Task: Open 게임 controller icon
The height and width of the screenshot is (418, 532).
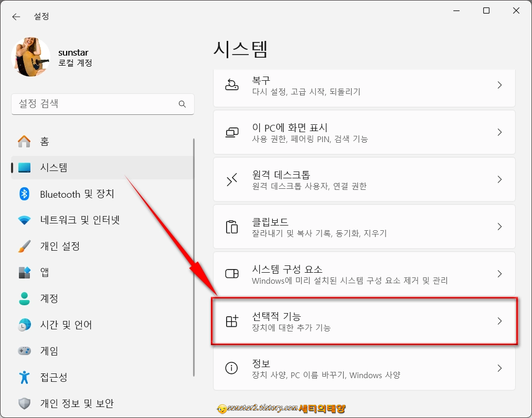Action: (24, 351)
